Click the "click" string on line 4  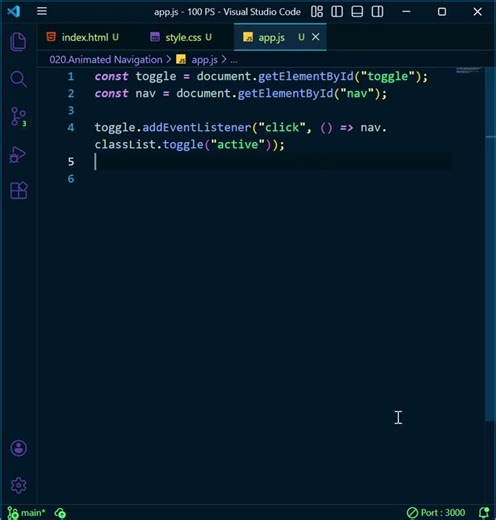coord(282,127)
